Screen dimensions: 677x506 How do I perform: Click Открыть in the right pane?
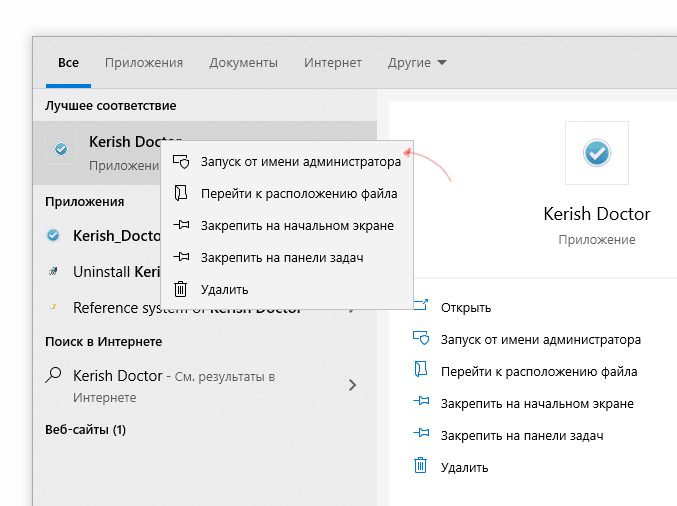pyautogui.click(x=466, y=308)
